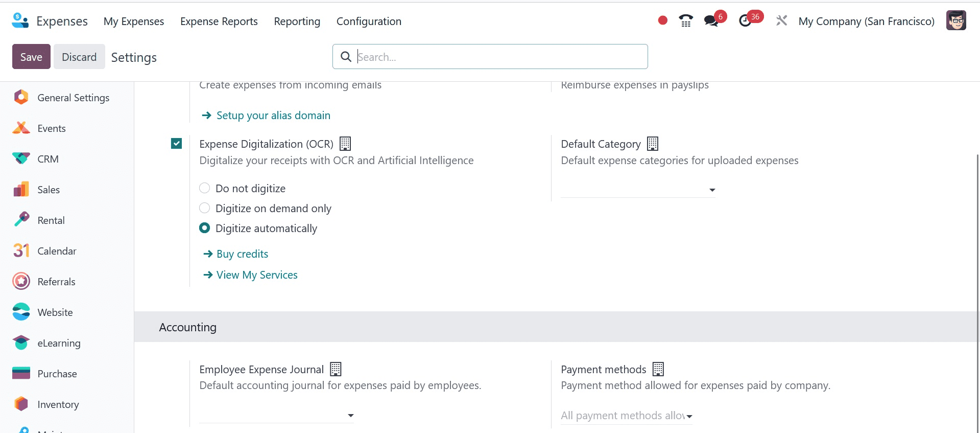Open the Employee Expense Journal dropdown
This screenshot has width=980, height=433.
(x=276, y=415)
